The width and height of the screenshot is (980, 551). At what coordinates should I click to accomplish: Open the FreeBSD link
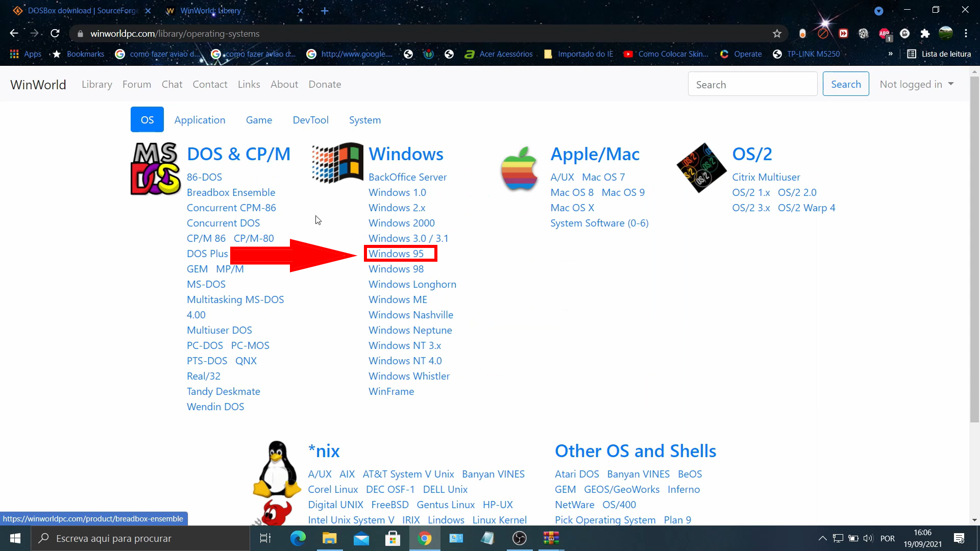[x=390, y=505]
